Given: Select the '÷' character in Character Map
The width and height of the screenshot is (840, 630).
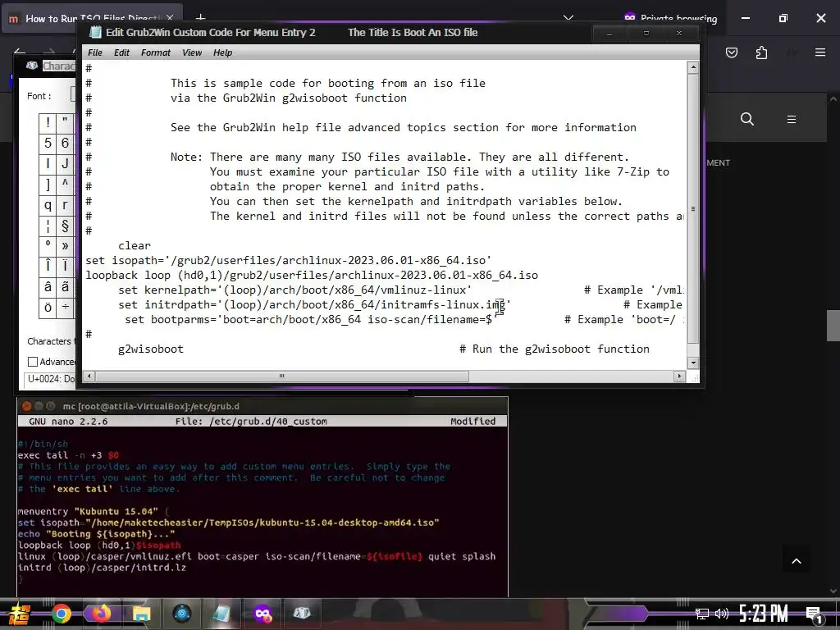Looking at the screenshot, I should (x=65, y=307).
